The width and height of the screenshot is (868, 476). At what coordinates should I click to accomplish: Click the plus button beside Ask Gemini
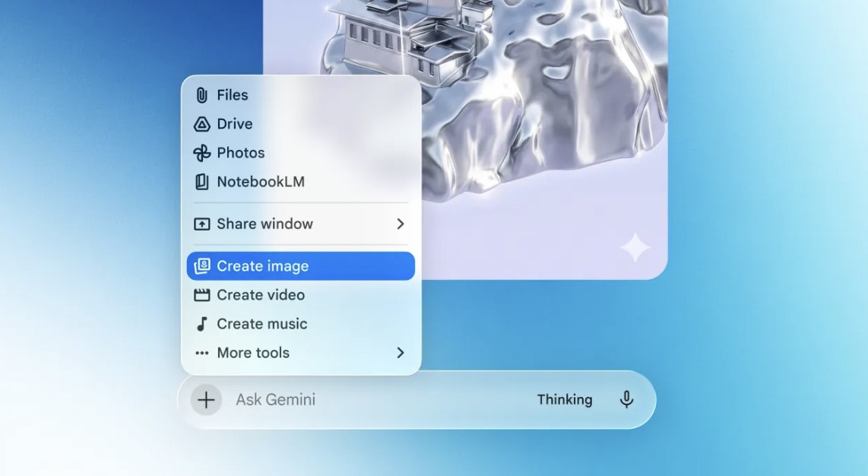pyautogui.click(x=206, y=400)
